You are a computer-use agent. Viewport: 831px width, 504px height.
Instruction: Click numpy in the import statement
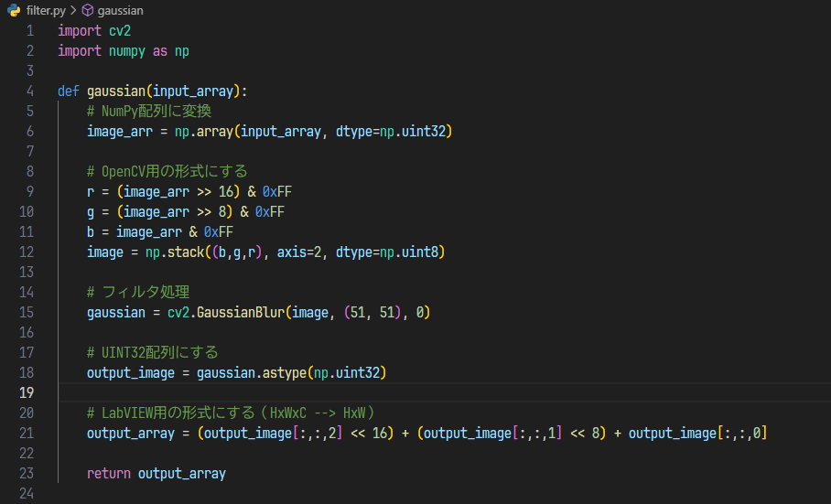(127, 51)
